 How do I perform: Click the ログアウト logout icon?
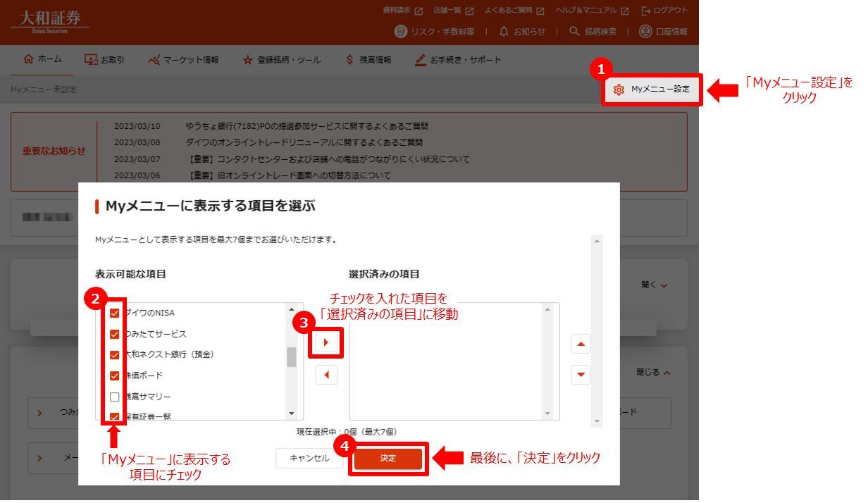click(x=646, y=11)
